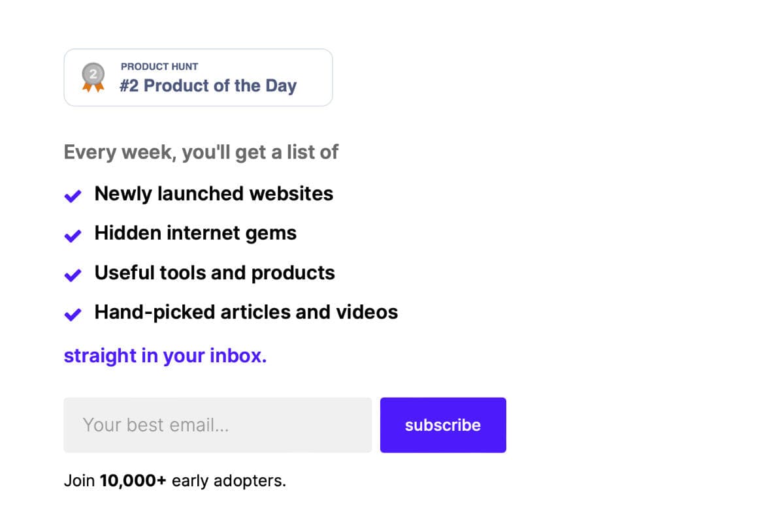Click the '#2 Product of the Day' text
Screen dimensions: 784x532
(208, 86)
